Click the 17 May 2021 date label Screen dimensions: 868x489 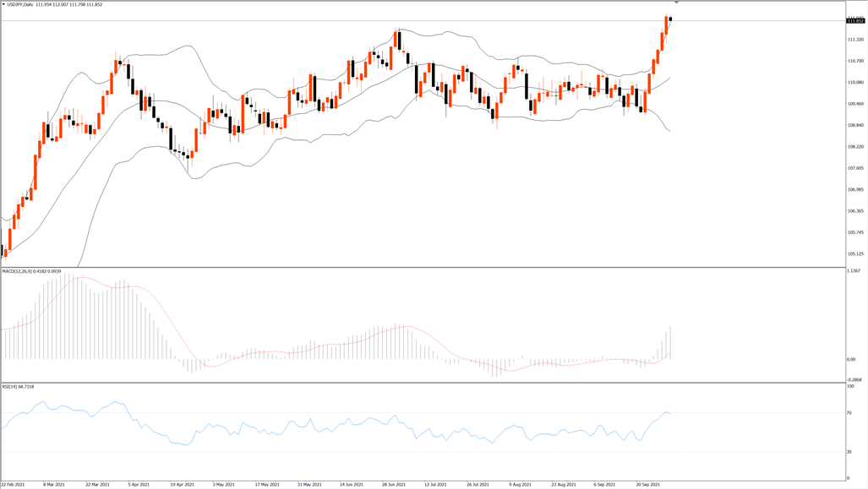click(x=267, y=485)
